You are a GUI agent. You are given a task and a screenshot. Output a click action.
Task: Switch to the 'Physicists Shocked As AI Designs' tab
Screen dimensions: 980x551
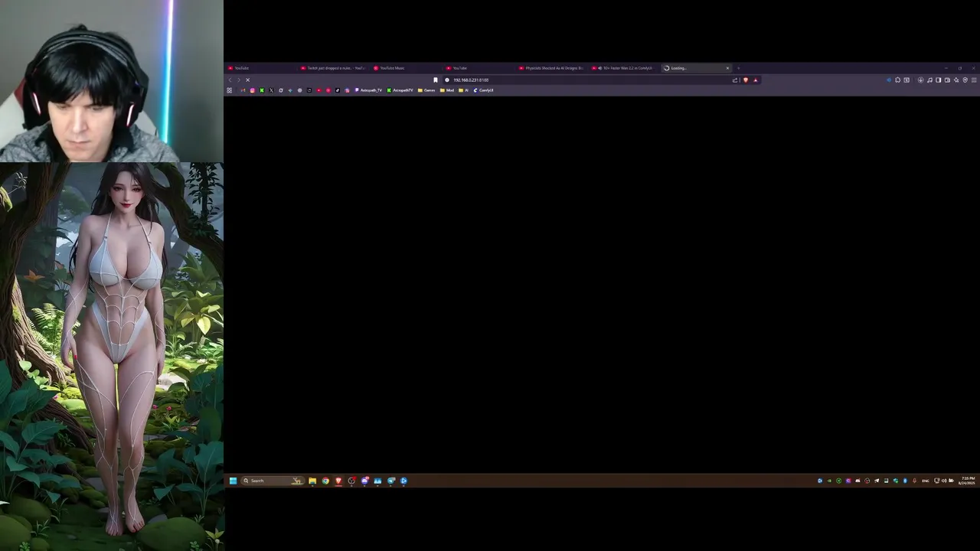[551, 68]
